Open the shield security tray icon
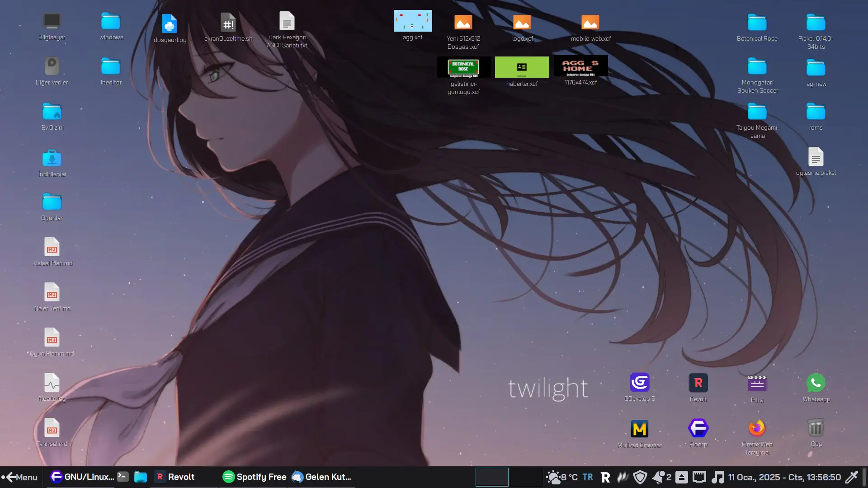 coord(640,477)
